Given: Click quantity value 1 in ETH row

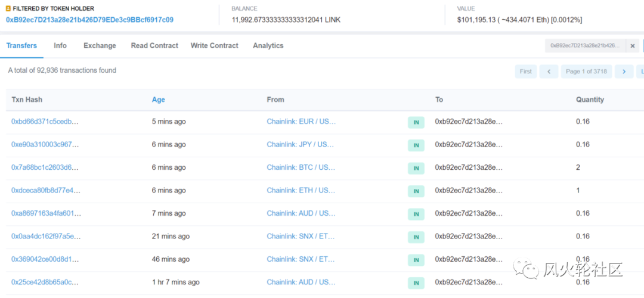Looking at the screenshot, I should tap(578, 191).
